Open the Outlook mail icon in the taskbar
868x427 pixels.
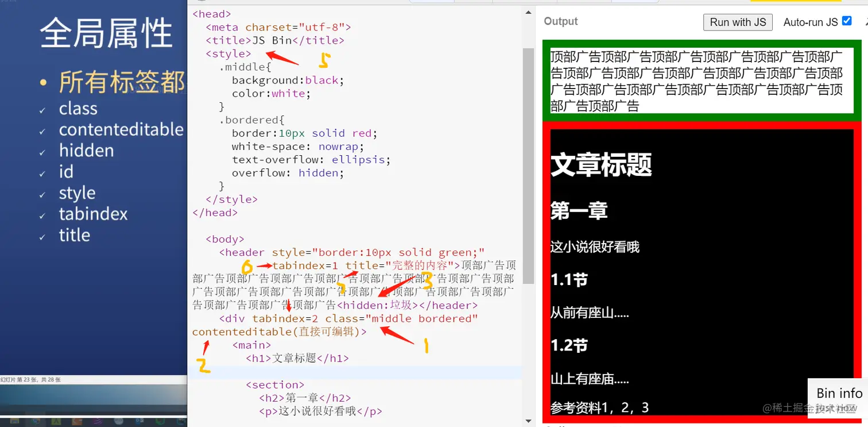139,421
